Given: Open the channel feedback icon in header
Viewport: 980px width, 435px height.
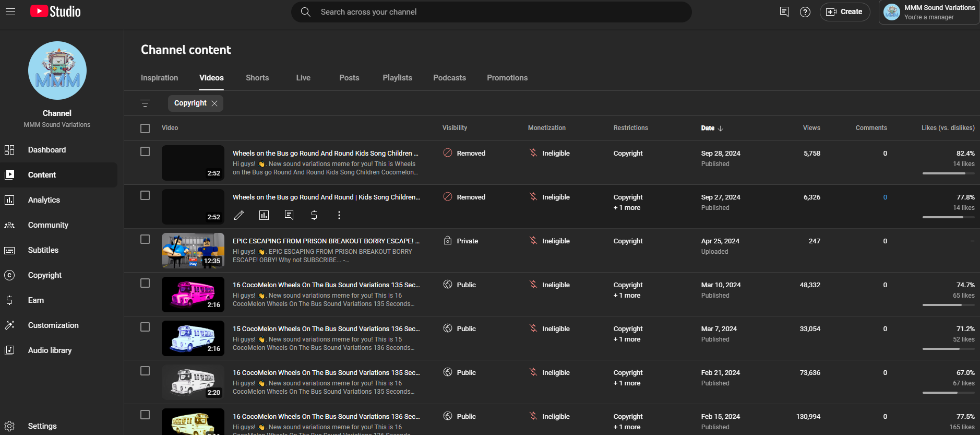Looking at the screenshot, I should pos(784,11).
